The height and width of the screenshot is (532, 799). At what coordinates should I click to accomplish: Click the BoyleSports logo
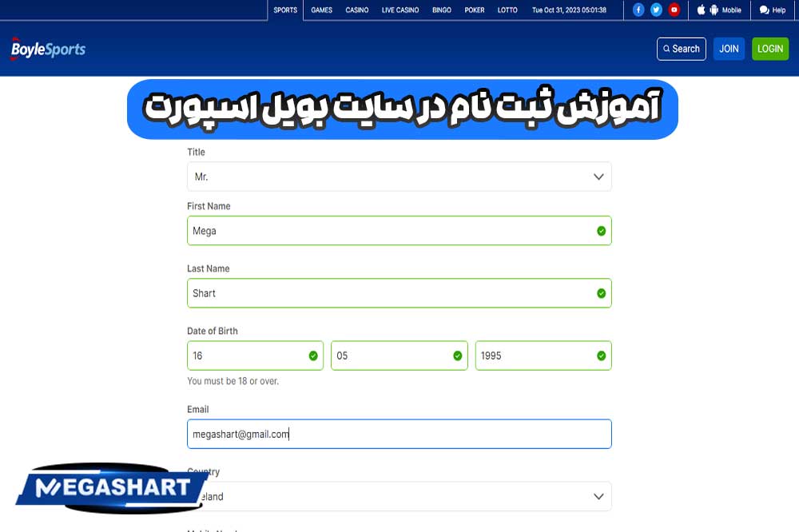pyautogui.click(x=48, y=49)
